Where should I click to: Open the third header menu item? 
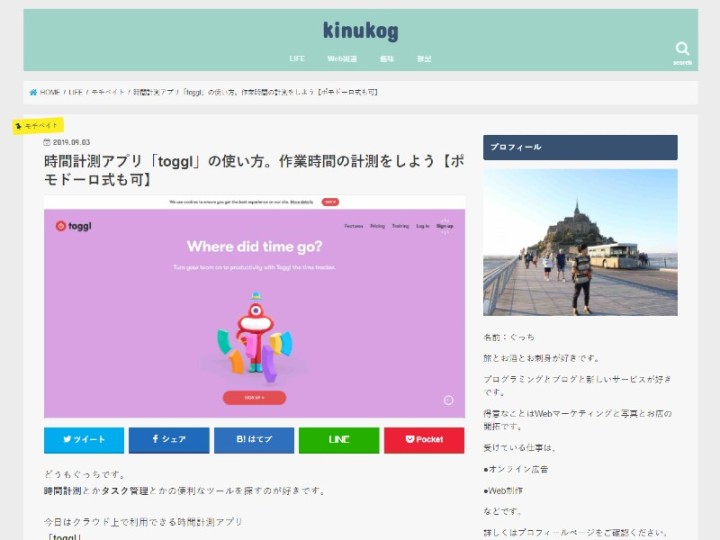tap(387, 59)
